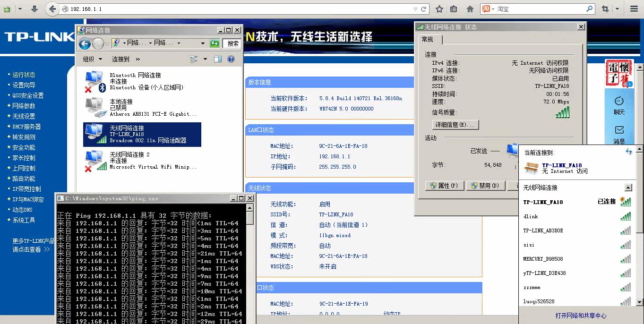This screenshot has width=644, height=324.
Task: Click the 禁用 disable button
Action: 486,186
